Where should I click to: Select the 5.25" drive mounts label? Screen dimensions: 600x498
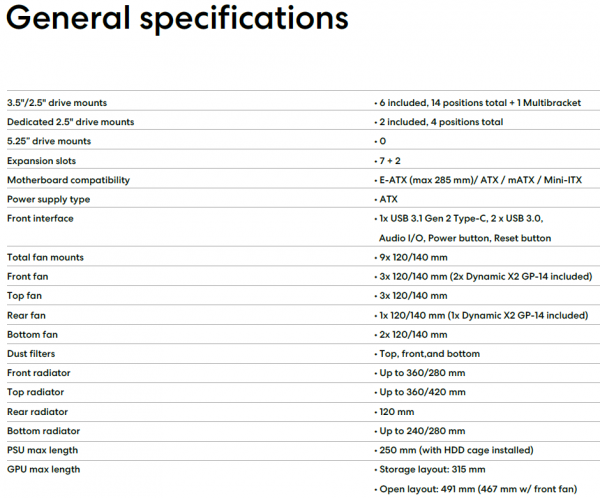(x=49, y=141)
